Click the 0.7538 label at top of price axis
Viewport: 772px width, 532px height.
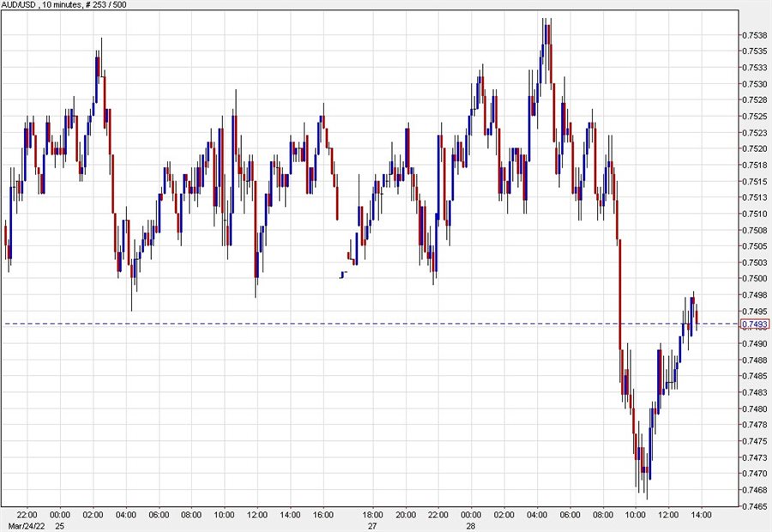[757, 34]
